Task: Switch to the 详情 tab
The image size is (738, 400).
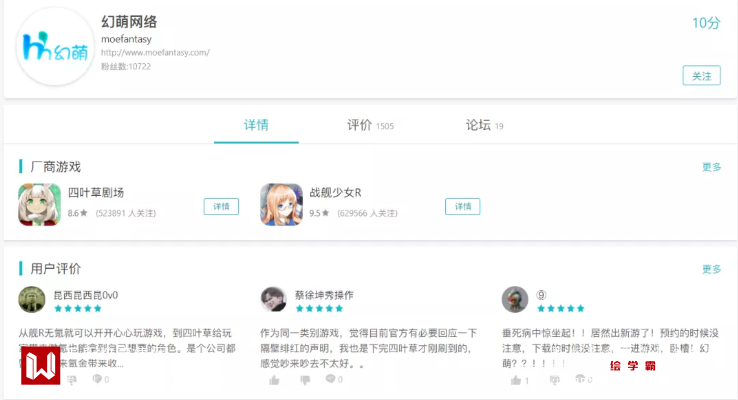Action: [x=256, y=125]
